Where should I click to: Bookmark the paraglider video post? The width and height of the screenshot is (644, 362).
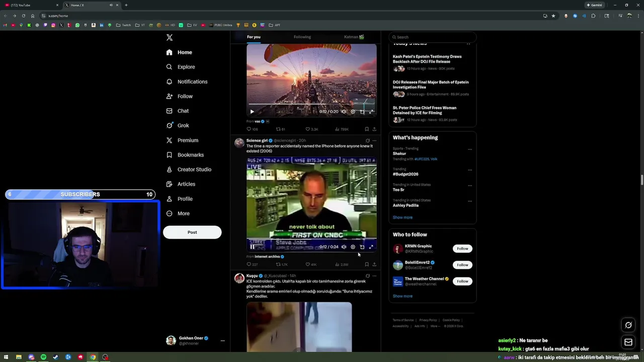[x=366, y=129]
